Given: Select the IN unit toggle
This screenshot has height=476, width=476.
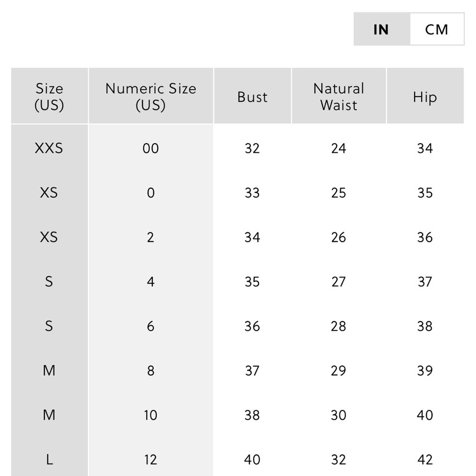Looking at the screenshot, I should [381, 30].
